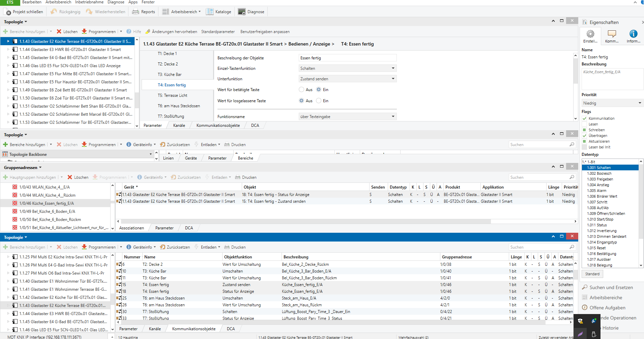Image resolution: width=644 pixels, height=339 pixels.
Task: Click the Einstellungen gear icon
Action: 590,34
